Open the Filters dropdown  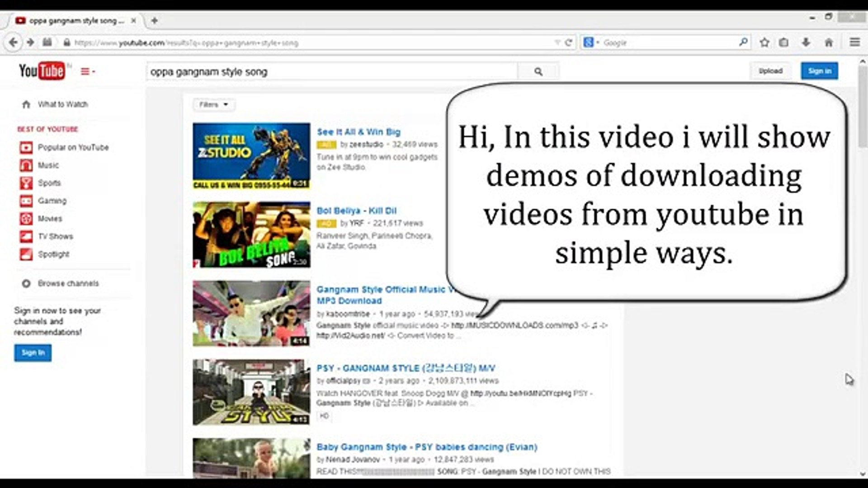click(213, 104)
